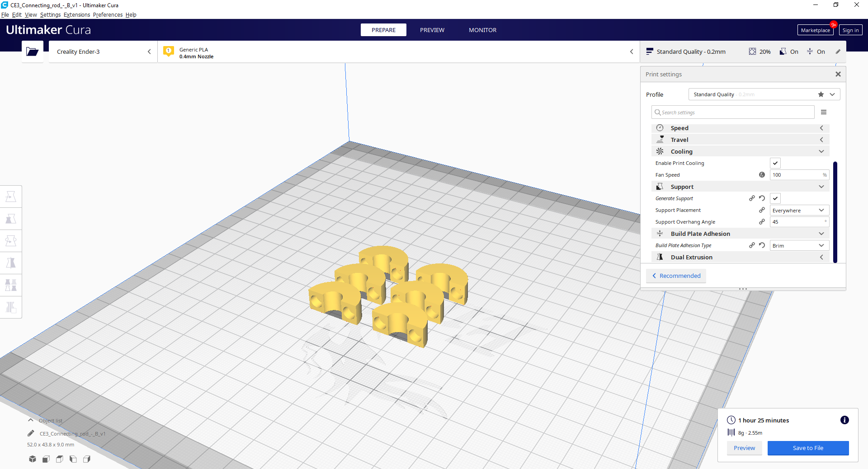
Task: Open file using the folder icon
Action: 33,52
